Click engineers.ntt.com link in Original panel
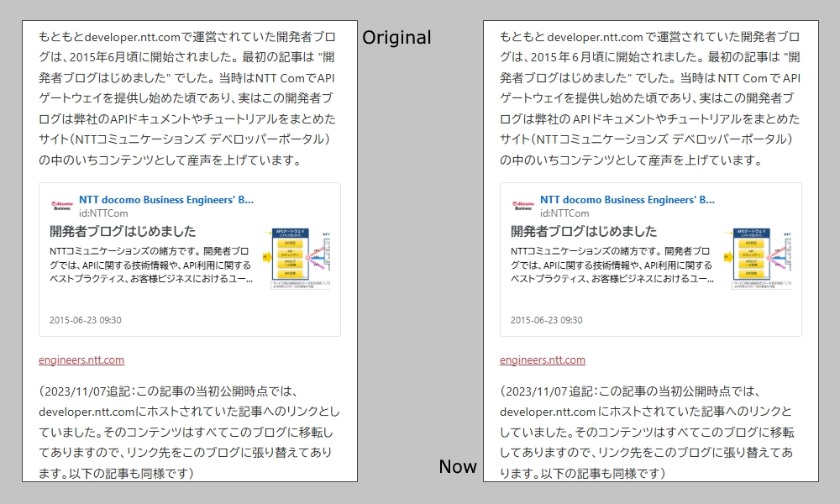 click(81, 360)
